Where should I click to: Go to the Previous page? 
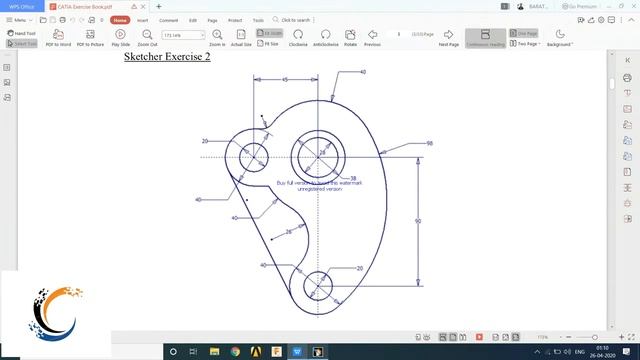tap(372, 38)
